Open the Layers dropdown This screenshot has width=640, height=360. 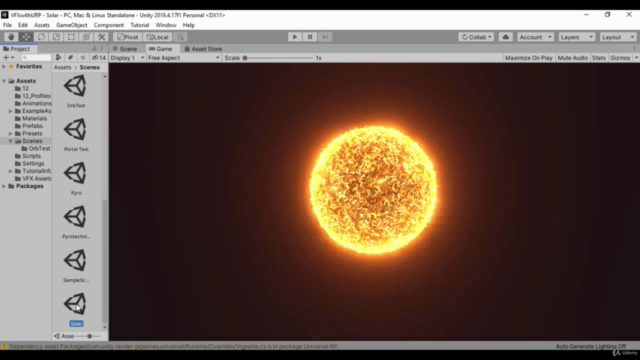click(x=576, y=37)
